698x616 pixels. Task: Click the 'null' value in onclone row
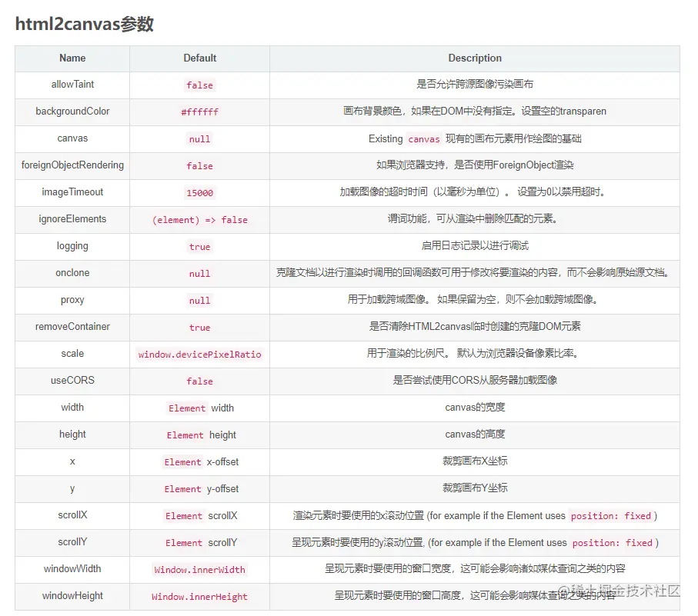[200, 274]
